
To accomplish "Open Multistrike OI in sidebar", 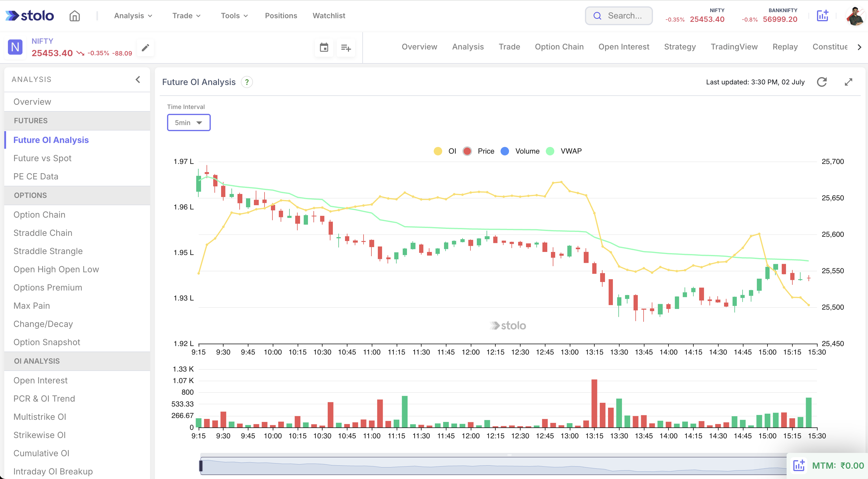I will (77, 417).
